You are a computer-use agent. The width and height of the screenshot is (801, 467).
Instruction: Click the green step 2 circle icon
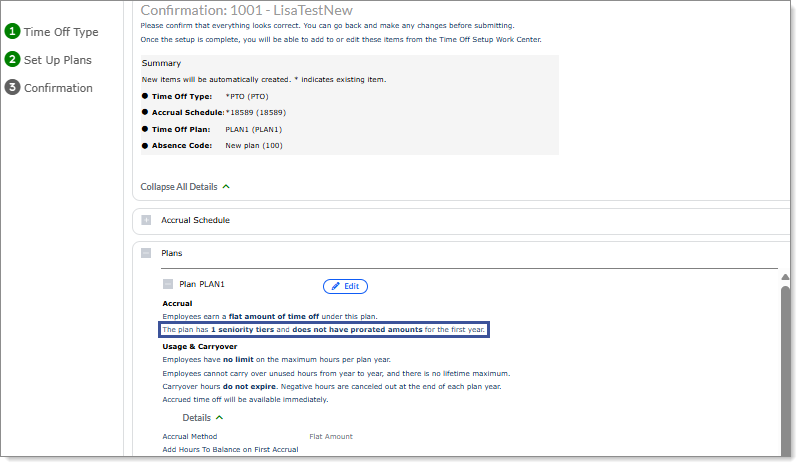click(x=13, y=60)
